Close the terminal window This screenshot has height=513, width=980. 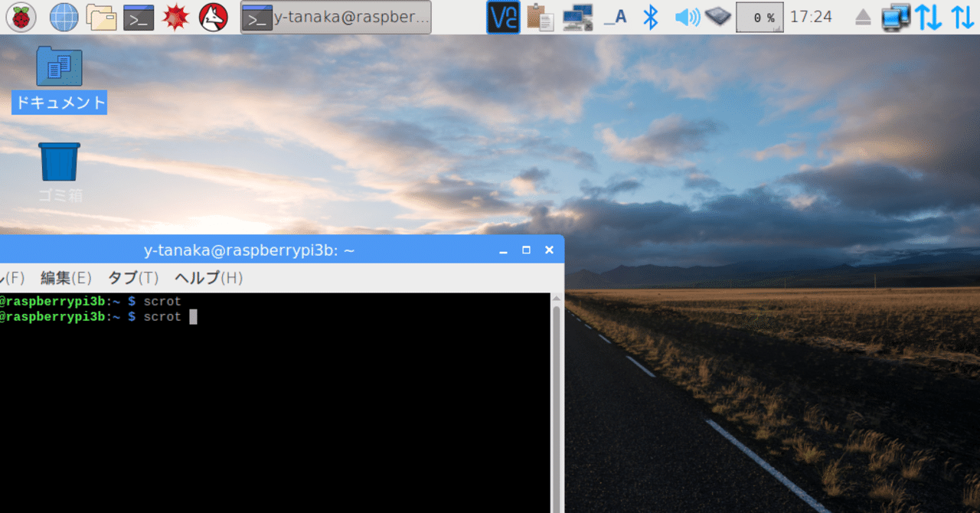pyautogui.click(x=549, y=250)
